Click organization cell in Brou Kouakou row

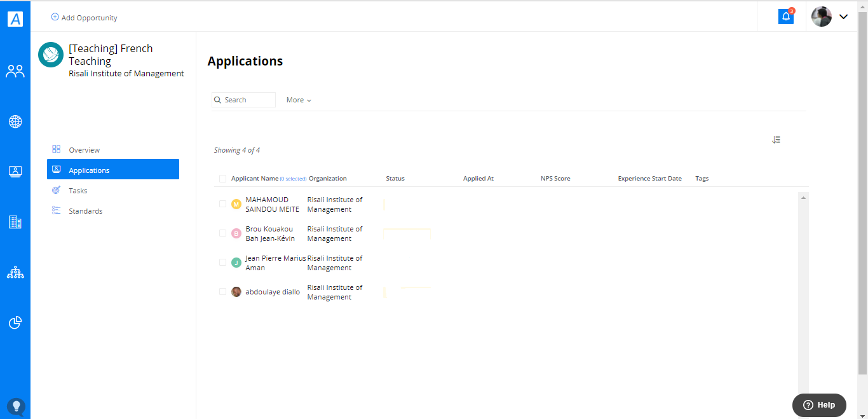pos(335,233)
